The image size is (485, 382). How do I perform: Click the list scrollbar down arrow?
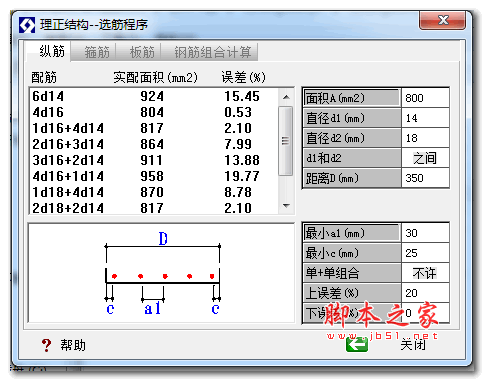coord(286,206)
